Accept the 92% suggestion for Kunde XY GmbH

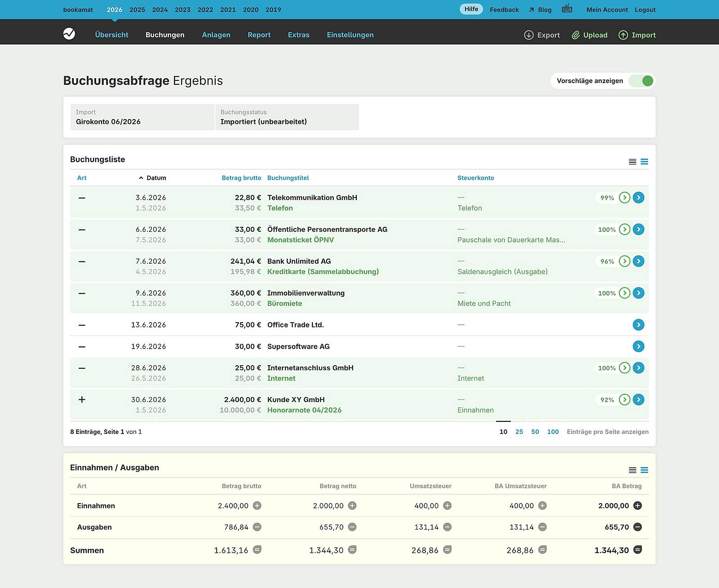click(x=624, y=400)
